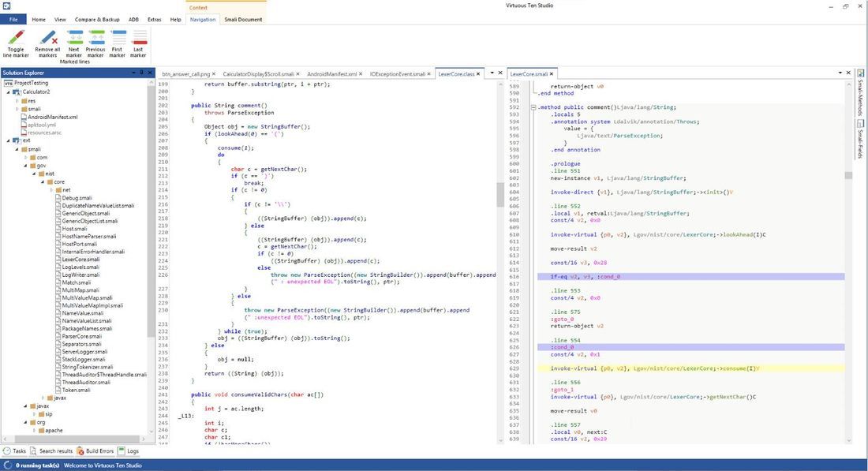The height and width of the screenshot is (471, 868).
Task: Toggle line marker on current line
Action: click(16, 43)
